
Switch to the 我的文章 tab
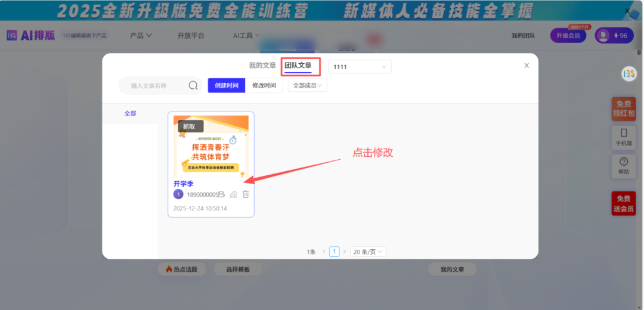pyautogui.click(x=262, y=66)
